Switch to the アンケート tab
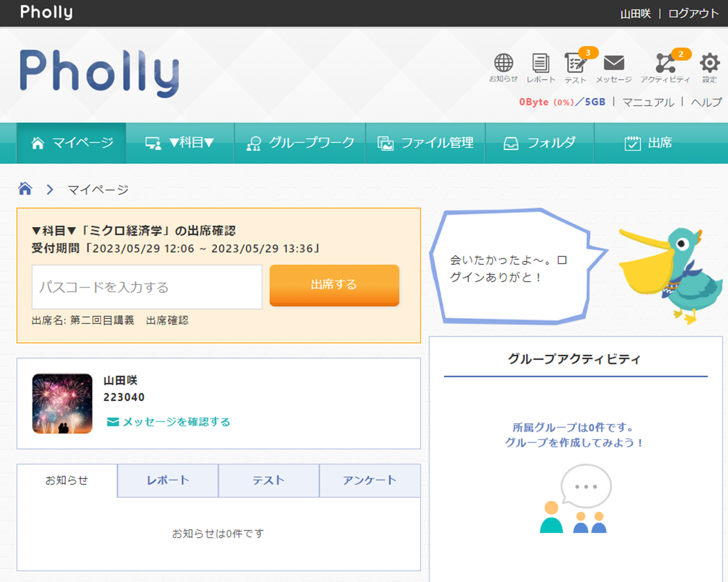 (370, 480)
